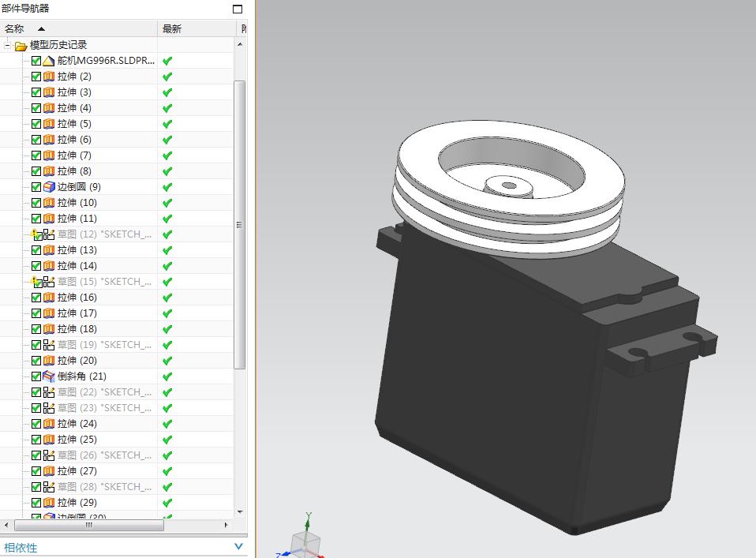Image resolution: width=756 pixels, height=558 pixels.
Task: Click the 名称 column header
Action: tap(79, 29)
